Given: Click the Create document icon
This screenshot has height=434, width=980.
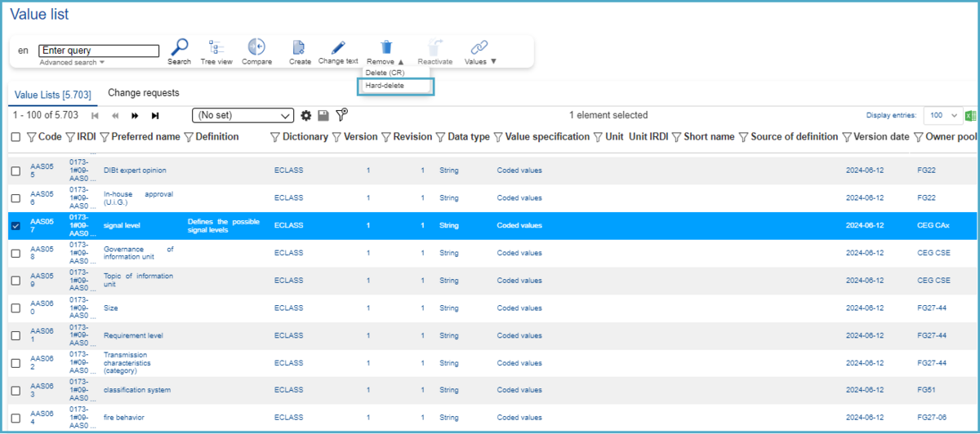Looking at the screenshot, I should tap(299, 48).
